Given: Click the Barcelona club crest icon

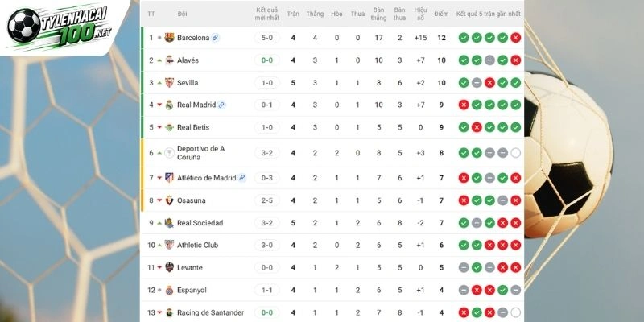Looking at the screenshot, I should point(169,38).
